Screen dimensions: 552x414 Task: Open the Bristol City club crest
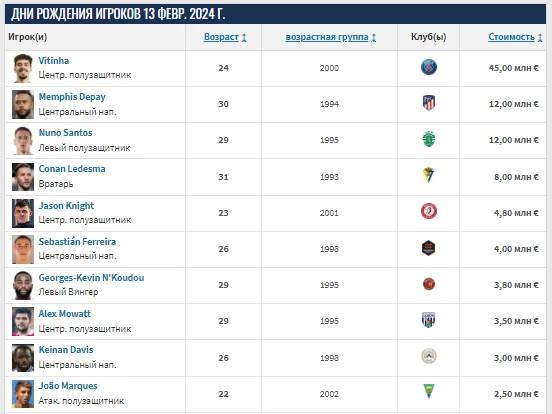tap(428, 212)
